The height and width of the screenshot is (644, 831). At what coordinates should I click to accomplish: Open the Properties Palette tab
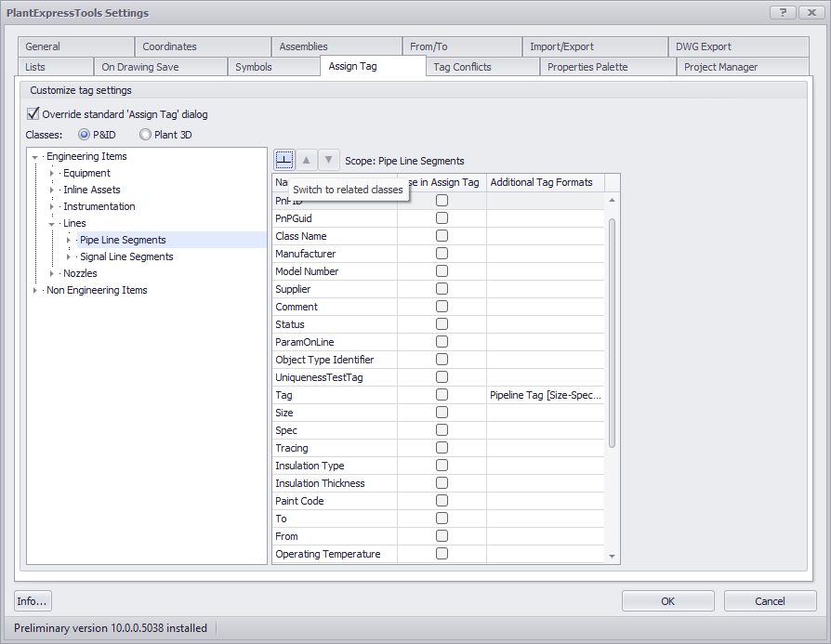[609, 67]
